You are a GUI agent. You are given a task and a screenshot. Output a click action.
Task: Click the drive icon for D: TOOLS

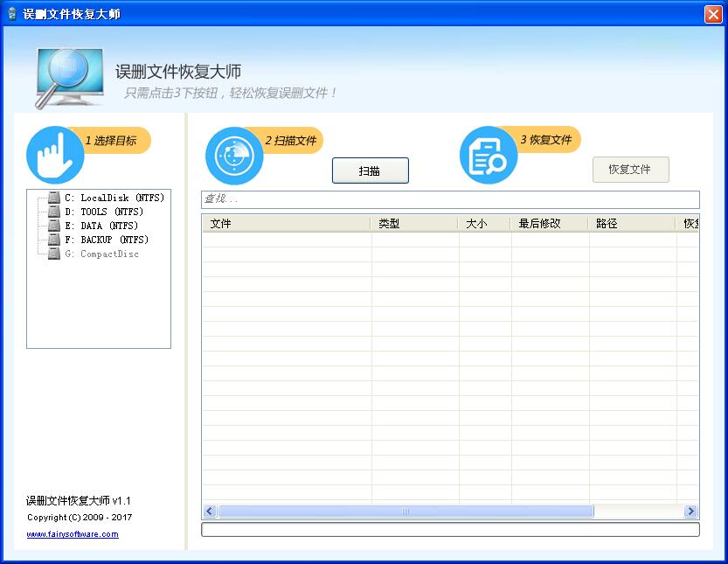[x=54, y=212]
